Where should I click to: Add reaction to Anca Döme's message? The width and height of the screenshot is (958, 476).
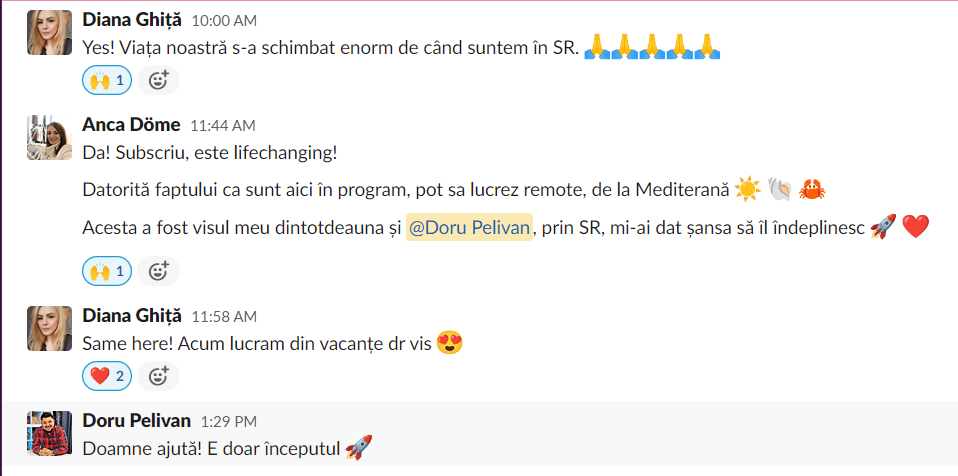tap(158, 271)
